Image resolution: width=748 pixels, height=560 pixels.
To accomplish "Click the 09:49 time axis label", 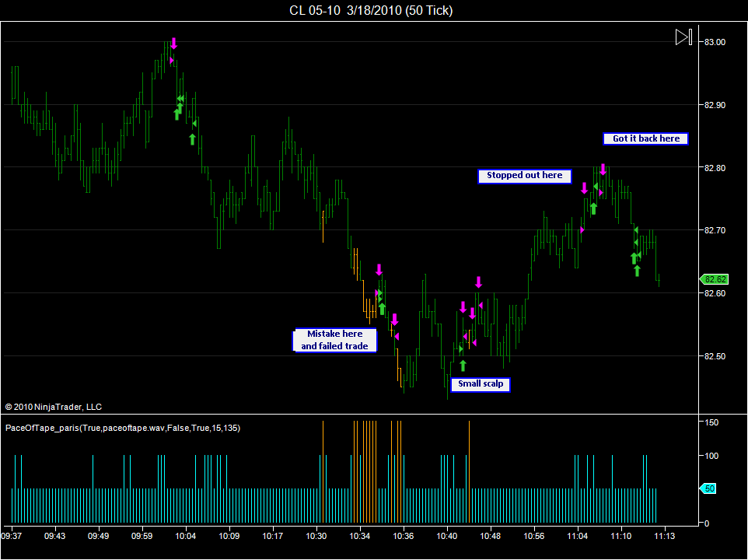I will click(x=98, y=536).
